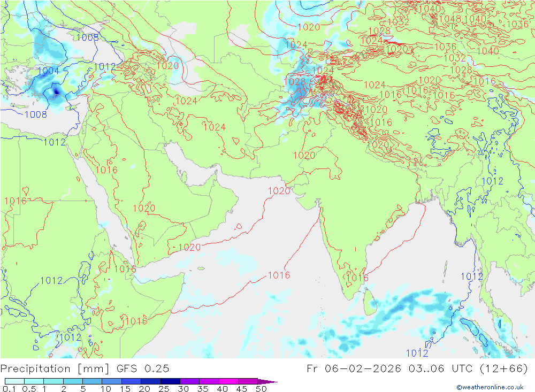Click the red '1016' label over southern India
This screenshot has width=535, height=392.
(x=357, y=278)
